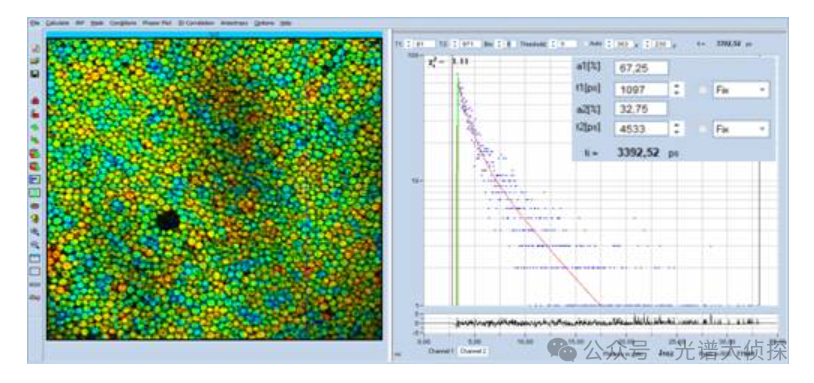Image resolution: width=814 pixels, height=383 pixels.
Task: Toggle the Auto checkbox in fit bar
Action: 586,44
